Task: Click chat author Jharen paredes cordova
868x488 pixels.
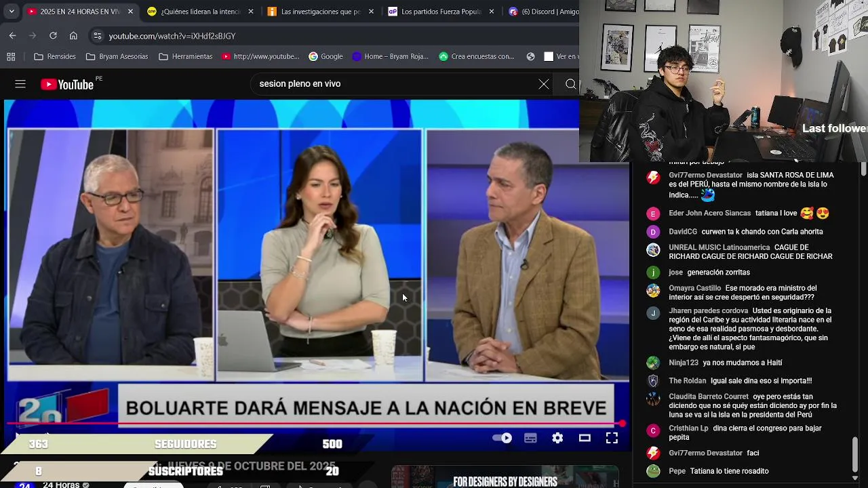Action: point(709,311)
